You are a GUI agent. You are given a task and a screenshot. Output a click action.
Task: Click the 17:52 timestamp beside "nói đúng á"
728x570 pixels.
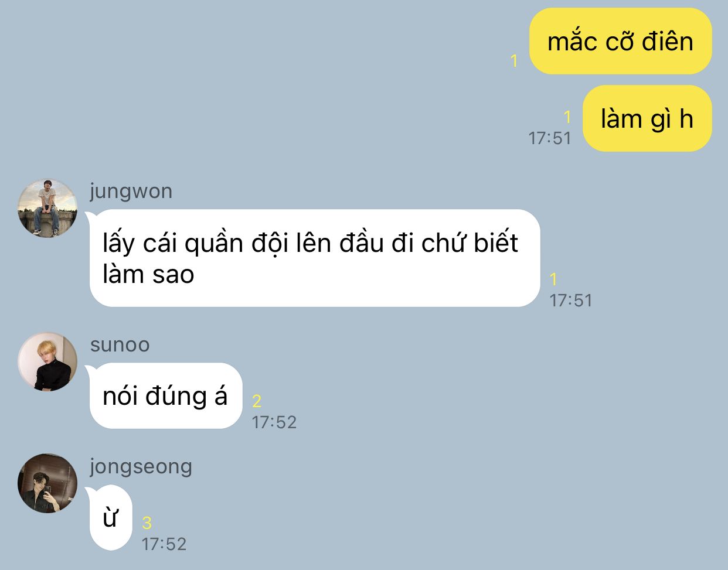pos(274,422)
